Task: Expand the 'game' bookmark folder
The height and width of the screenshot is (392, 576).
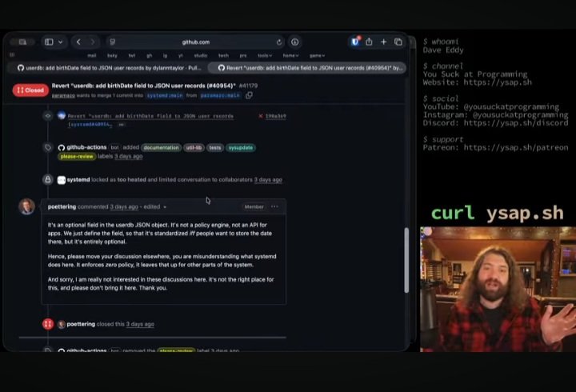Action: click(x=317, y=55)
